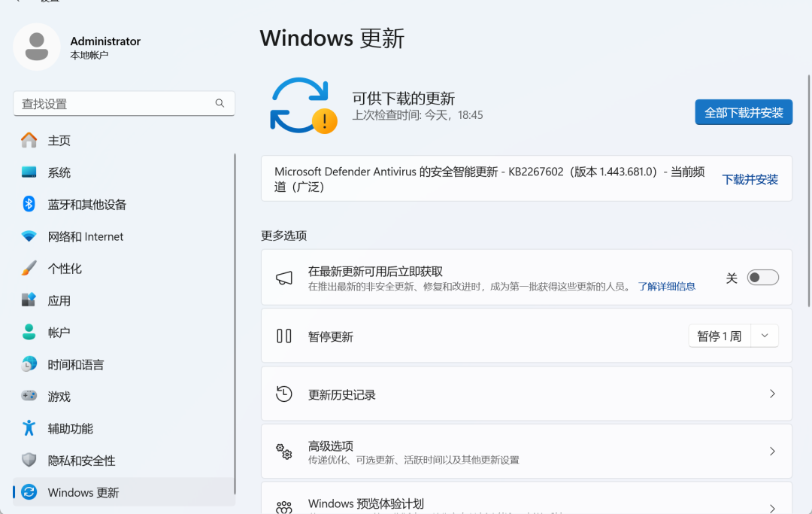This screenshot has width=812, height=514.
Task: Click the Administrator account name
Action: 105,41
